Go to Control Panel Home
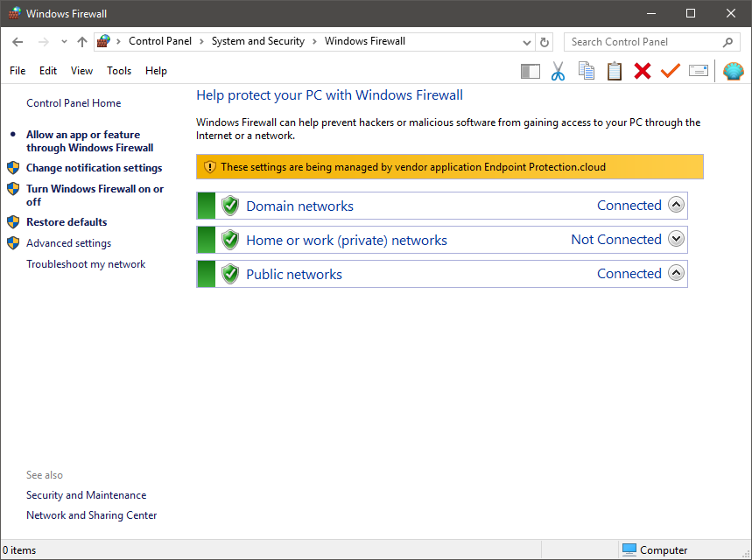This screenshot has width=752, height=560. click(x=74, y=103)
